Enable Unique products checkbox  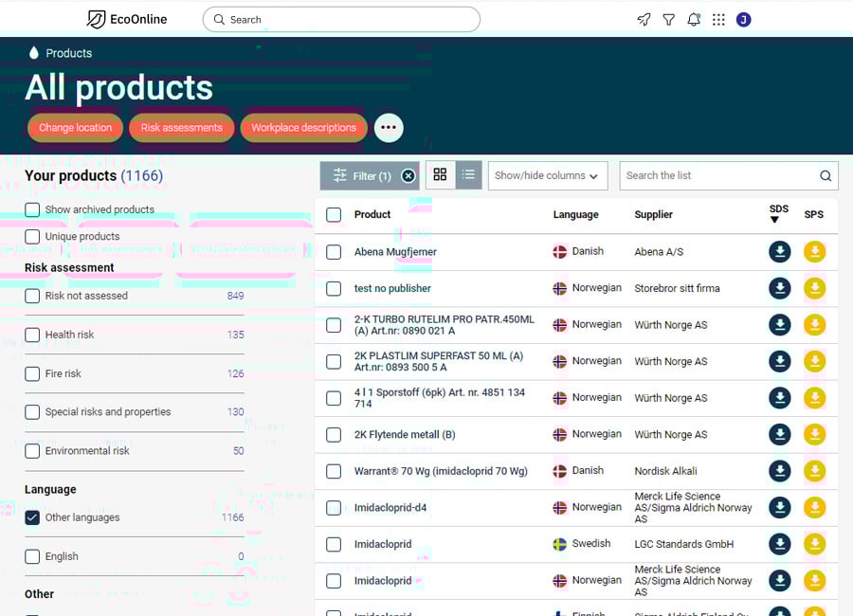pyautogui.click(x=32, y=236)
